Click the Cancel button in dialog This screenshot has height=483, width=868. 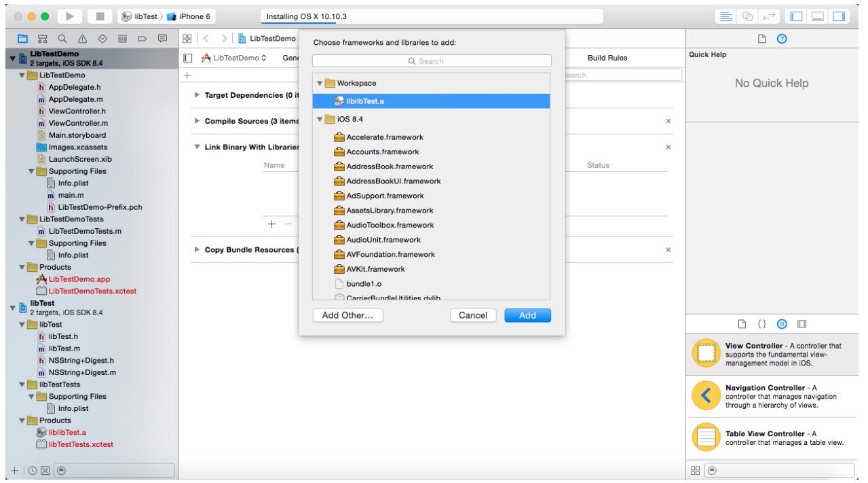coord(473,315)
